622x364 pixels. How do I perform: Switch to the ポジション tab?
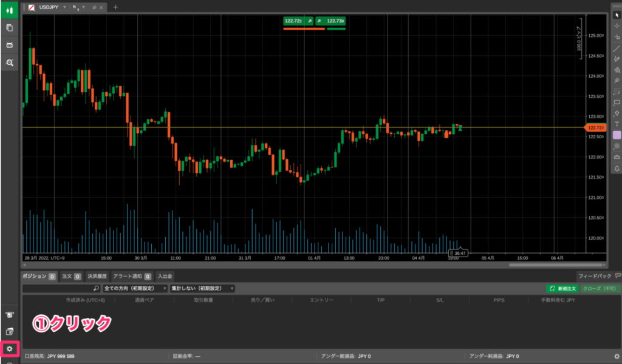[39, 276]
